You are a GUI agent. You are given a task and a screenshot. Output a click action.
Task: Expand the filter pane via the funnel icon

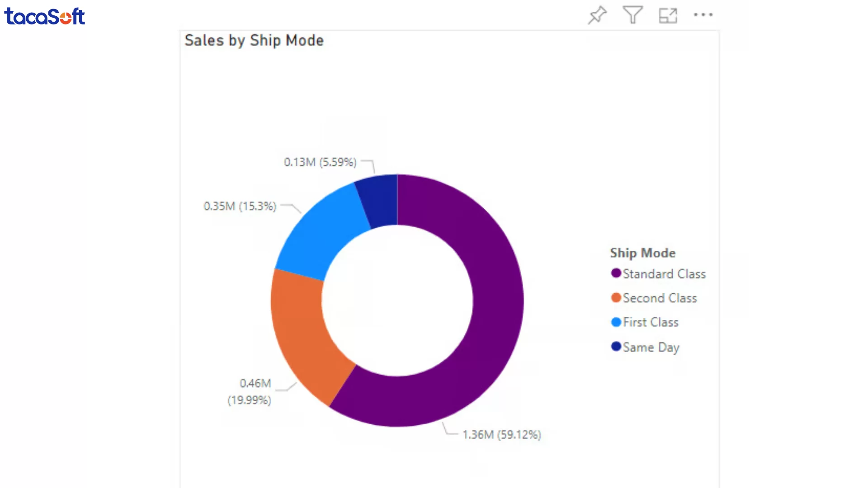(632, 15)
